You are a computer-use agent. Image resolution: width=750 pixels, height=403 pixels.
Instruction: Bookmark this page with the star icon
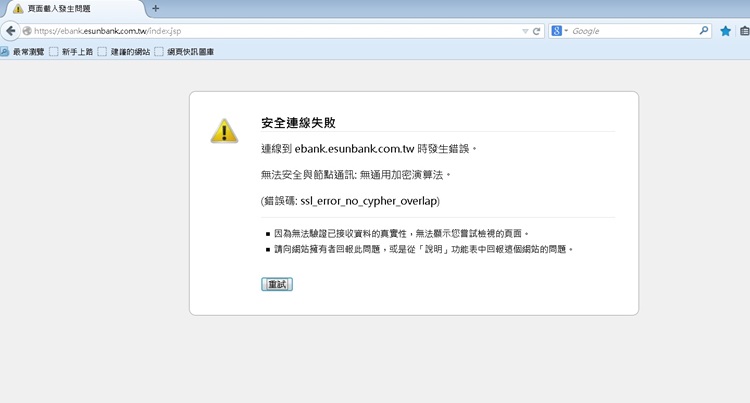pyautogui.click(x=726, y=31)
